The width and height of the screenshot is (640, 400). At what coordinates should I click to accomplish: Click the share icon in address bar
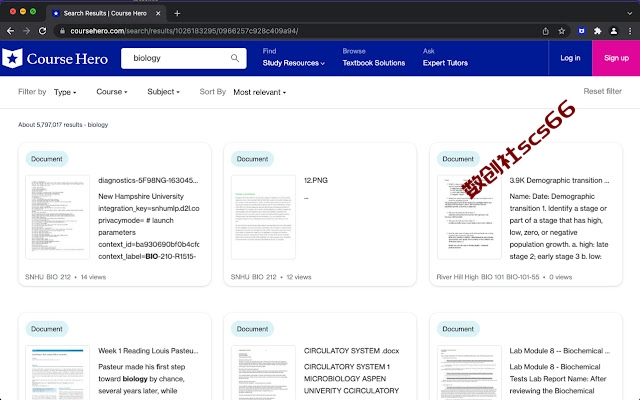tap(546, 31)
